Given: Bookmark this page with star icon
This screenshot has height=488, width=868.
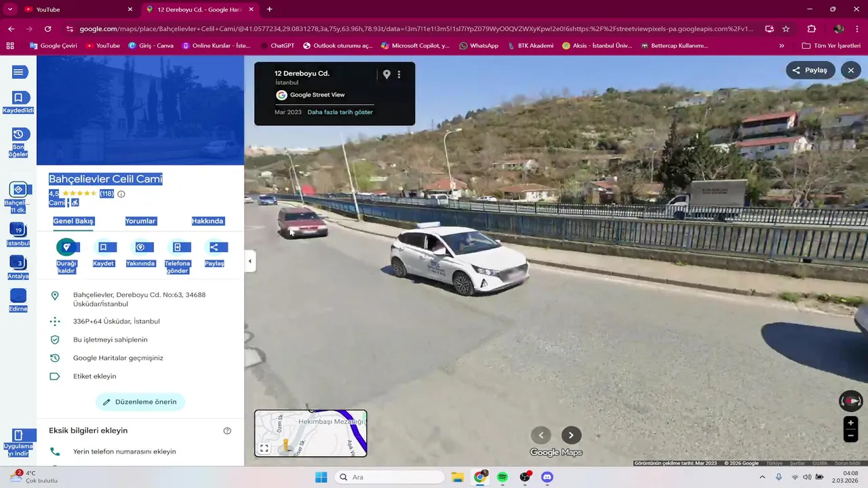Looking at the screenshot, I should [786, 28].
